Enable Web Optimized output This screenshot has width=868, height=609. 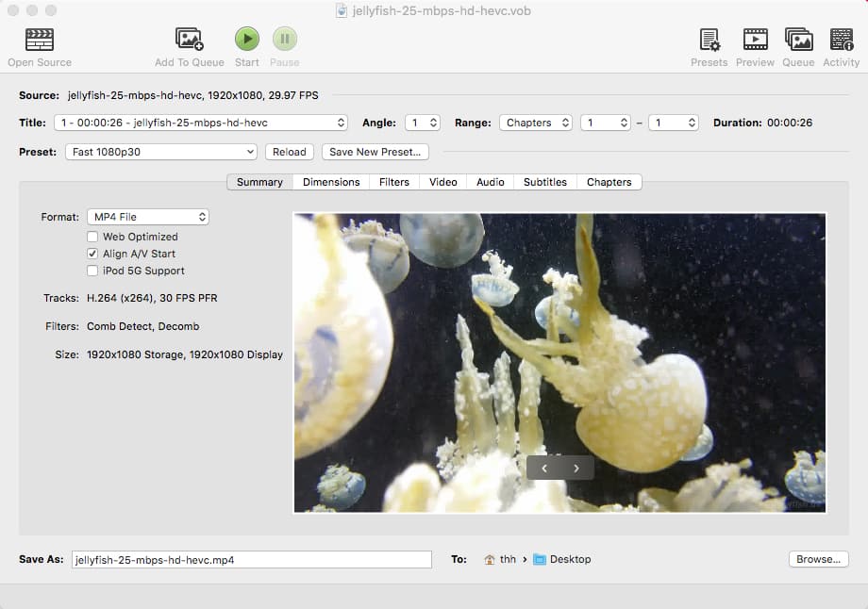click(x=92, y=237)
